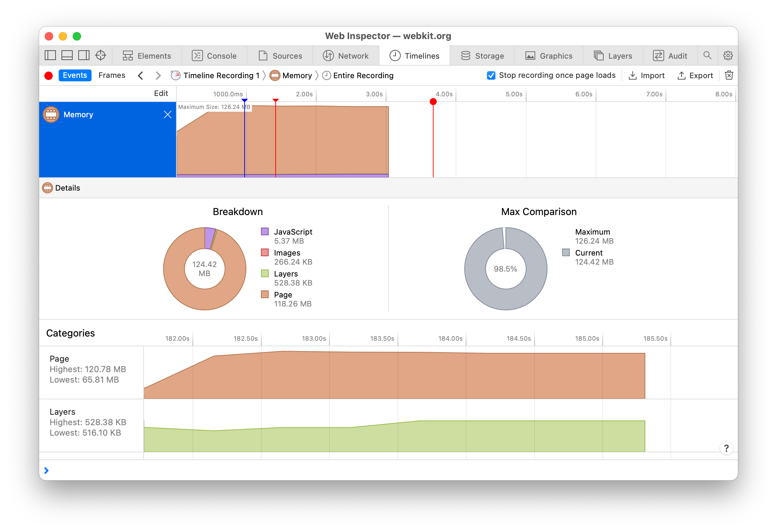The image size is (777, 532).
Task: Switch to the Network tab
Action: coord(346,56)
